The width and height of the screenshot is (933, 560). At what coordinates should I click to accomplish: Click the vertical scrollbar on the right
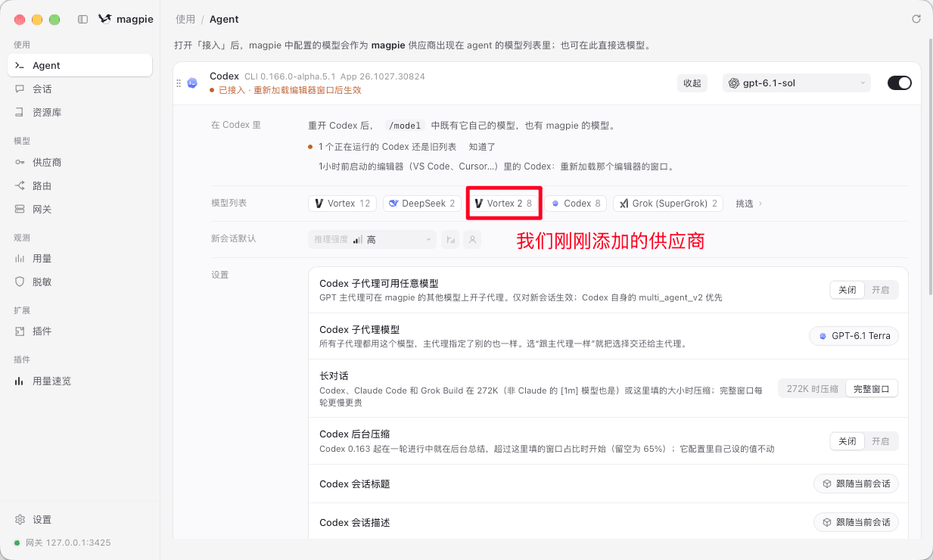930,166
